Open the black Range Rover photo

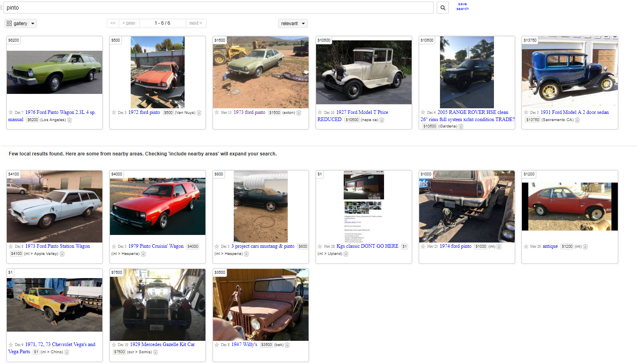pos(467,72)
